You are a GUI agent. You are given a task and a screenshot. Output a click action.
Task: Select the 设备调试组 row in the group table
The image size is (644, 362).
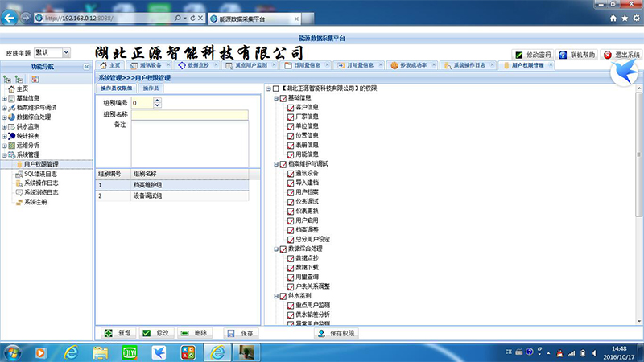click(172, 196)
